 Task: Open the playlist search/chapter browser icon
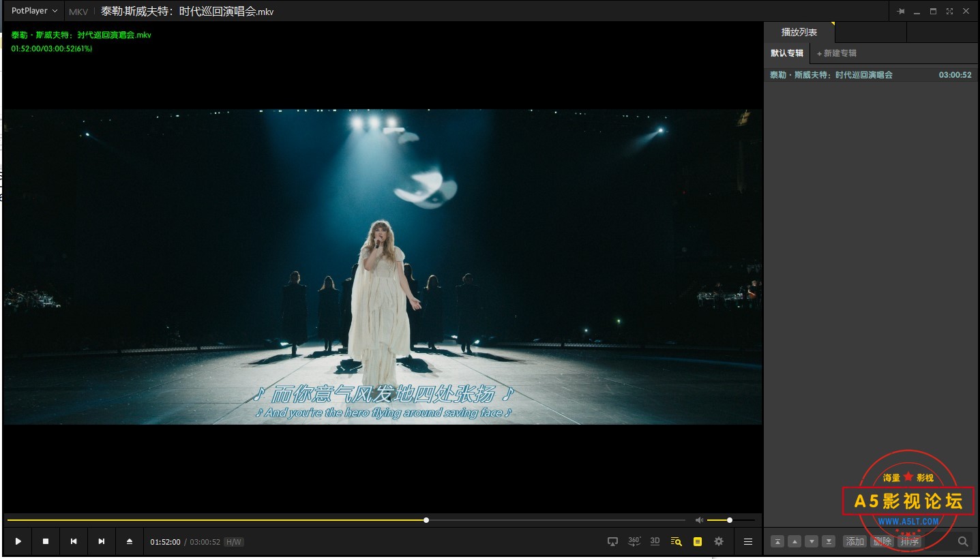676,541
